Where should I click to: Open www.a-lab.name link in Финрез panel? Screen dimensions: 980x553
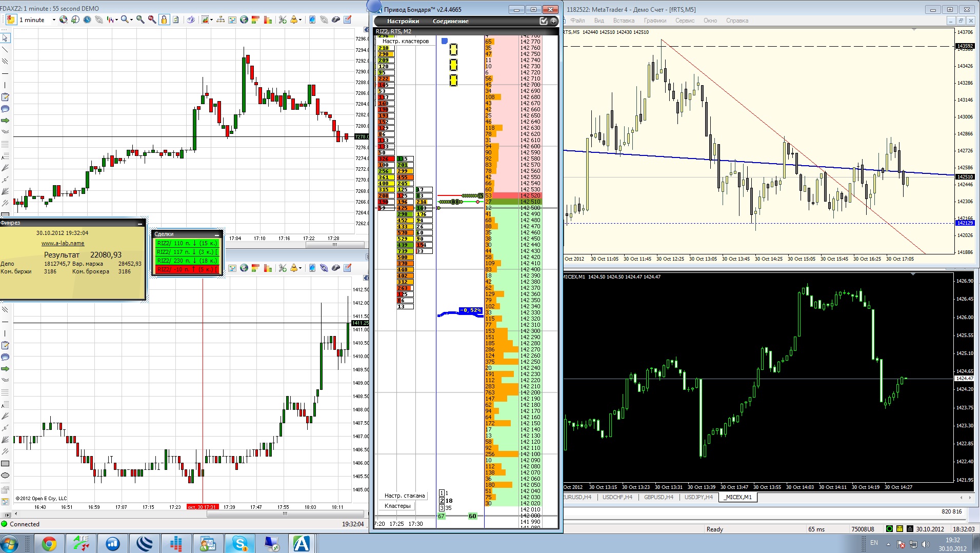pos(63,243)
